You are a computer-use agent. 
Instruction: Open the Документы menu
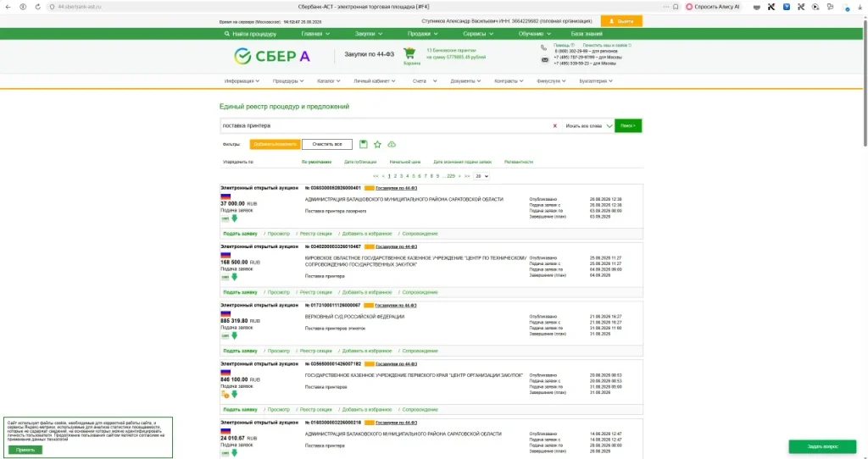coord(465,81)
